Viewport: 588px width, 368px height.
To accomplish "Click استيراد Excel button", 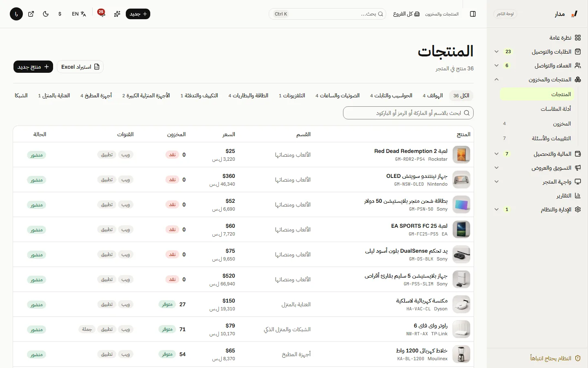I will pyautogui.click(x=80, y=67).
